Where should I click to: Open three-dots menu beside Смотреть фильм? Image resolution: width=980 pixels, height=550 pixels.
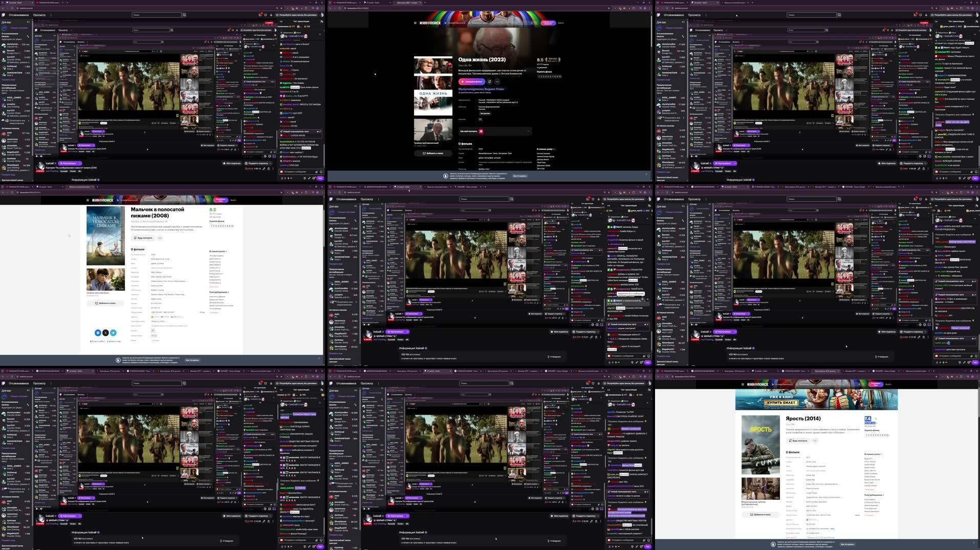497,82
